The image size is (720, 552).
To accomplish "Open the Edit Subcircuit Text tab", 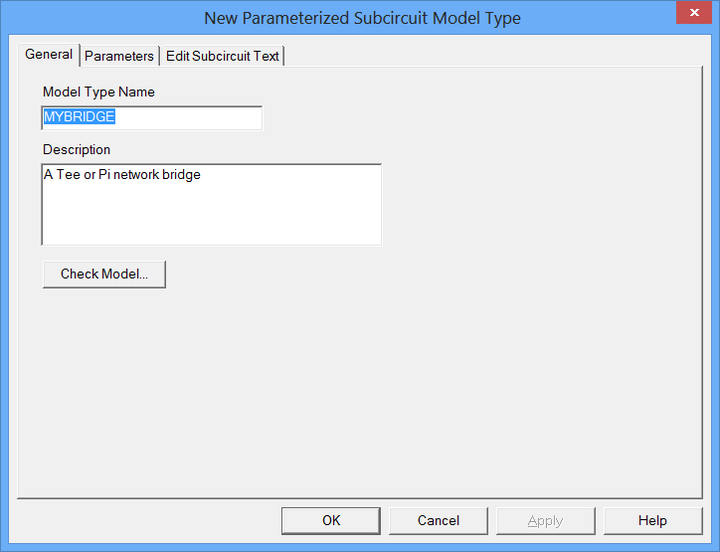I will coord(222,56).
